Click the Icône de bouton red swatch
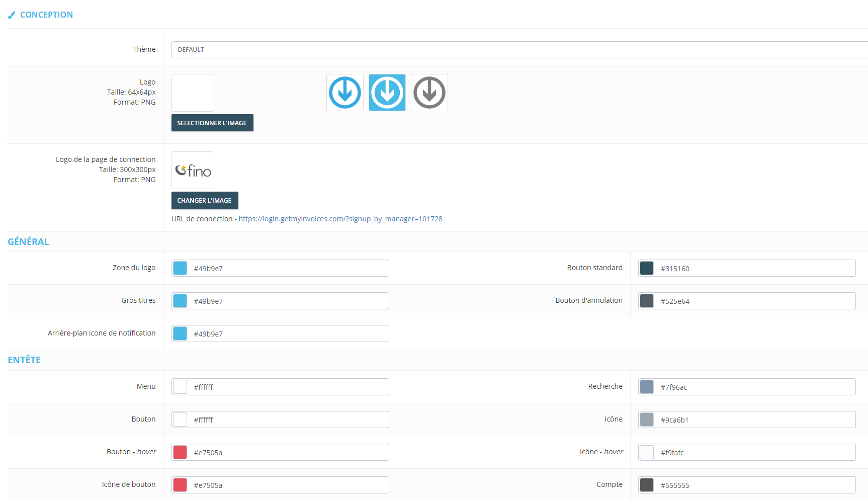Screen dimensions: 868x500 [180, 485]
